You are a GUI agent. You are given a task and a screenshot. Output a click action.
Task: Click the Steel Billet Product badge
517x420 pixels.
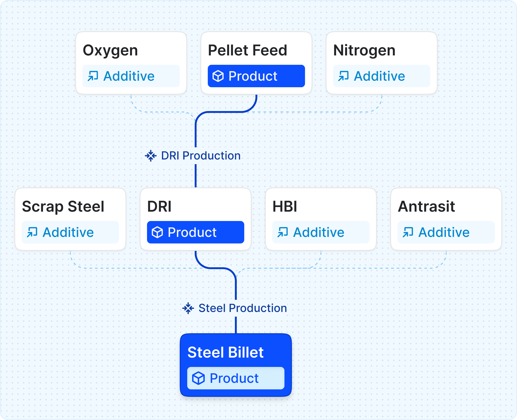point(236,378)
